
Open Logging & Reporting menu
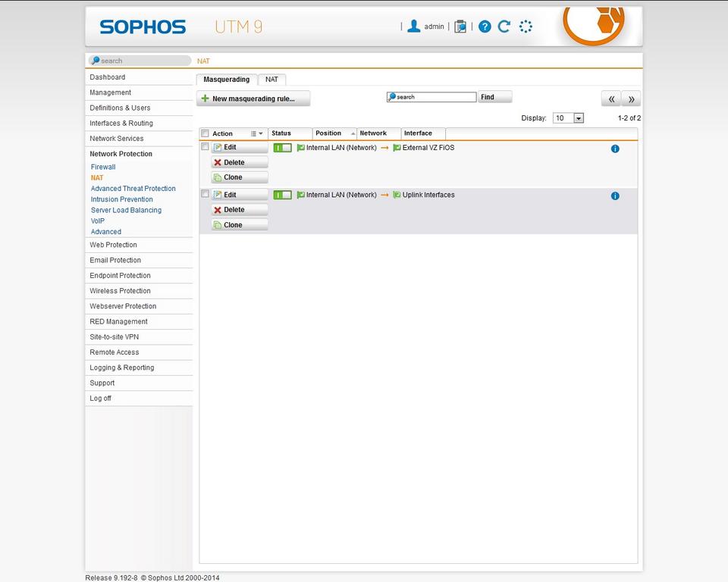139,367
